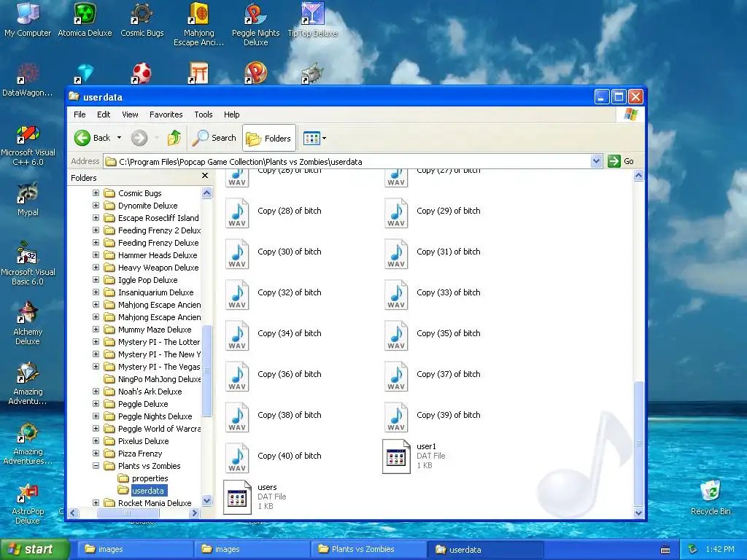Click the Forward arrow toolbar icon
This screenshot has width=747, height=560.
139,138
